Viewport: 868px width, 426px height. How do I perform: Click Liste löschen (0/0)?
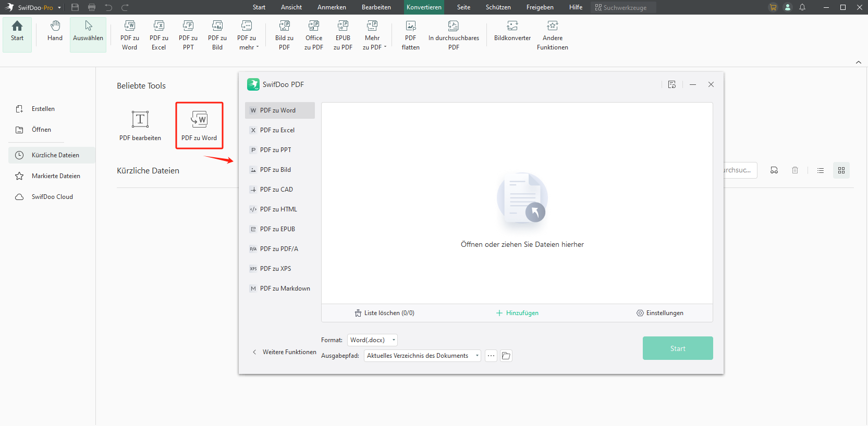coord(385,313)
